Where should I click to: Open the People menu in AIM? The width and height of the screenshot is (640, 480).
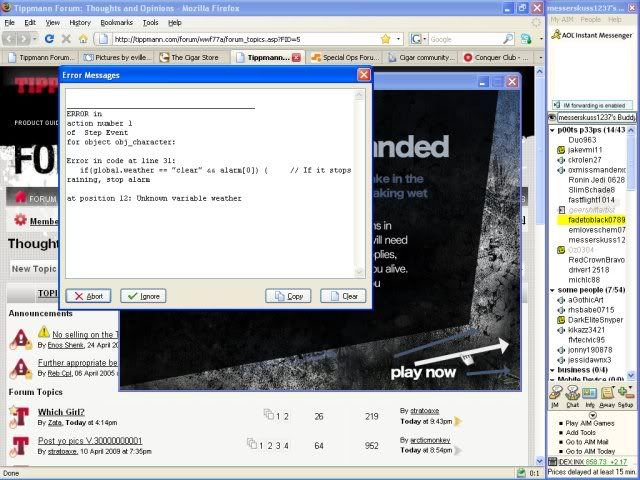pos(592,19)
